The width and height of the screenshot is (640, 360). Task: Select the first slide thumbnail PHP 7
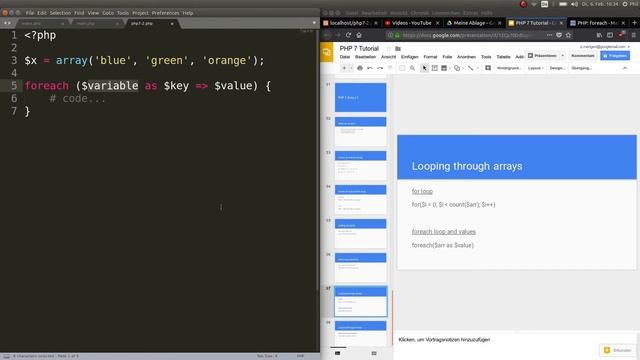click(x=360, y=97)
